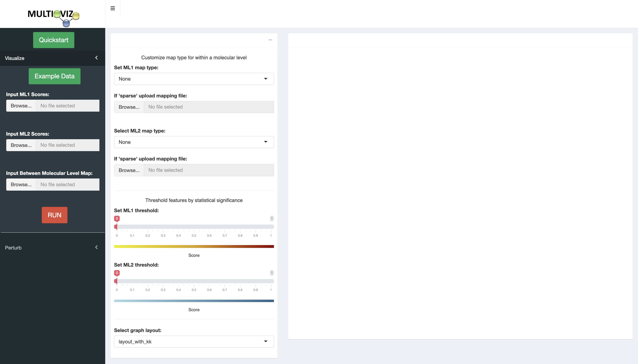Viewport: 638px width, 364px height.
Task: Click the hamburger menu icon
Action: point(113,8)
